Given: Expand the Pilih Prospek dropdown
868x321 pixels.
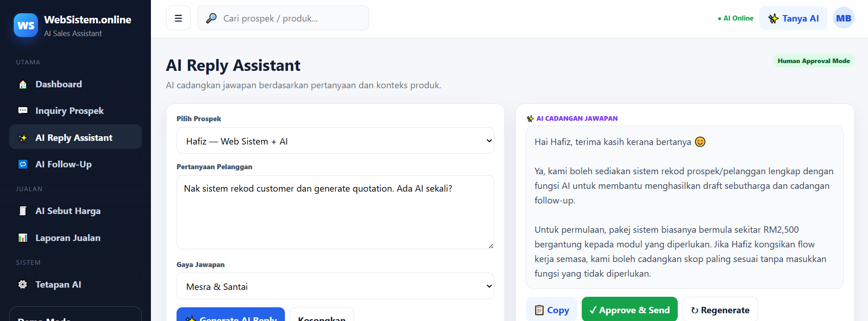Looking at the screenshot, I should pos(335,141).
